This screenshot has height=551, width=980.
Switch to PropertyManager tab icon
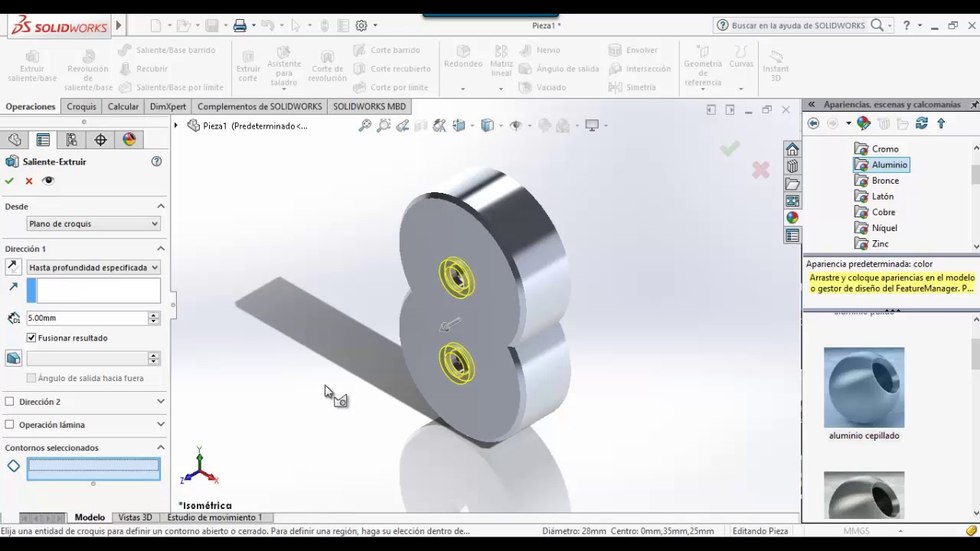[x=43, y=139]
